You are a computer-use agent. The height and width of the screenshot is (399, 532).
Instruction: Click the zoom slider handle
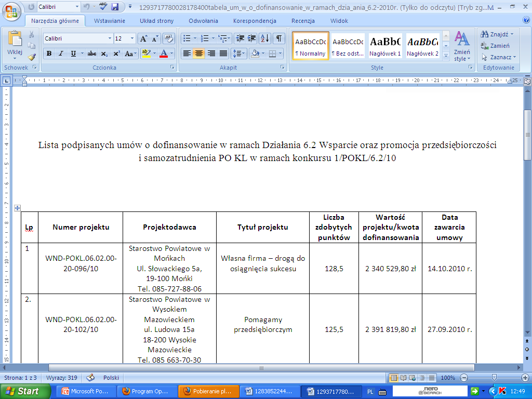(x=495, y=377)
